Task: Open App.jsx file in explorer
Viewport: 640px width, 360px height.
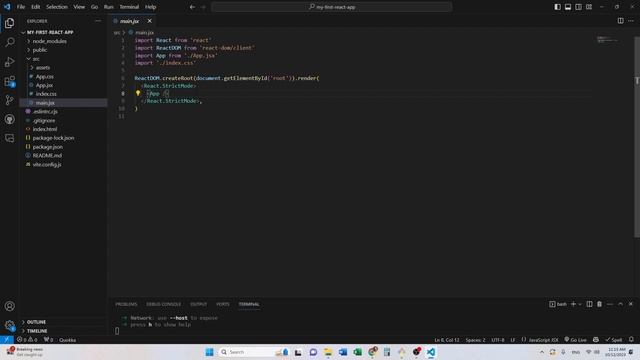Action: [44, 85]
